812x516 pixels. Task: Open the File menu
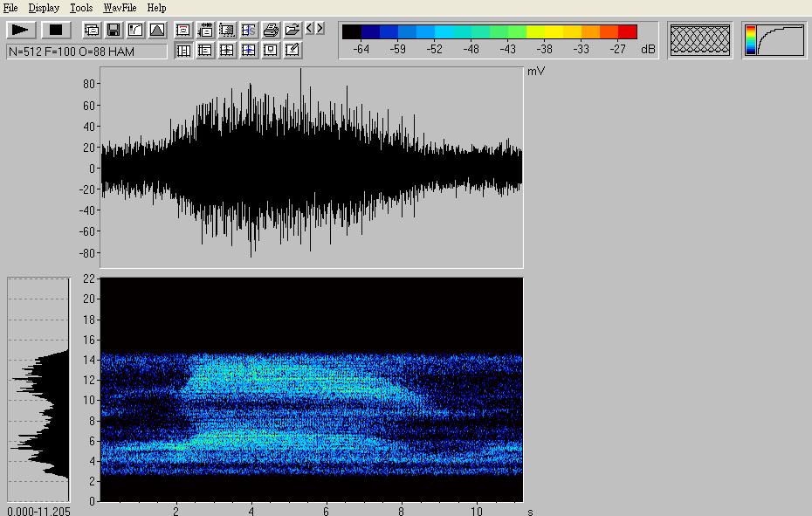(x=10, y=8)
